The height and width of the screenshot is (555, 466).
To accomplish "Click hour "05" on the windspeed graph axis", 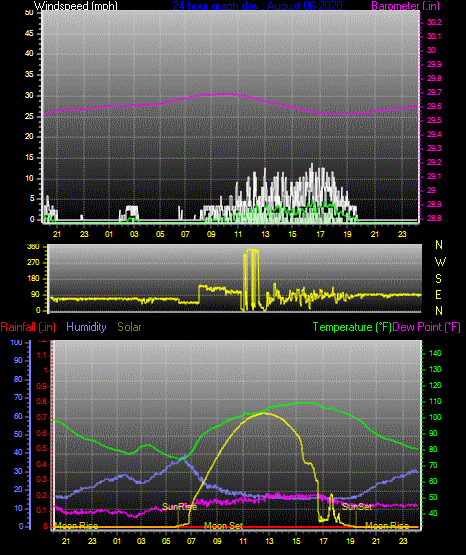I will click(160, 234).
